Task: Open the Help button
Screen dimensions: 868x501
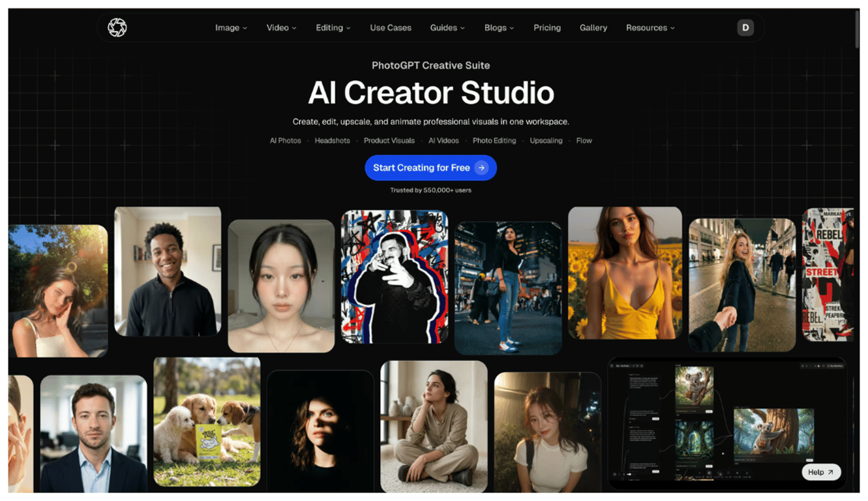Action: pyautogui.click(x=821, y=472)
